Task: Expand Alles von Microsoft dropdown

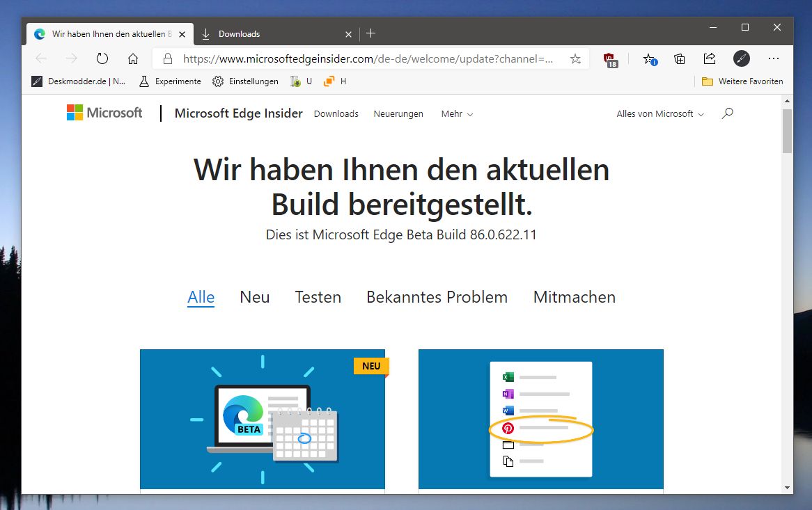Action: [x=659, y=114]
